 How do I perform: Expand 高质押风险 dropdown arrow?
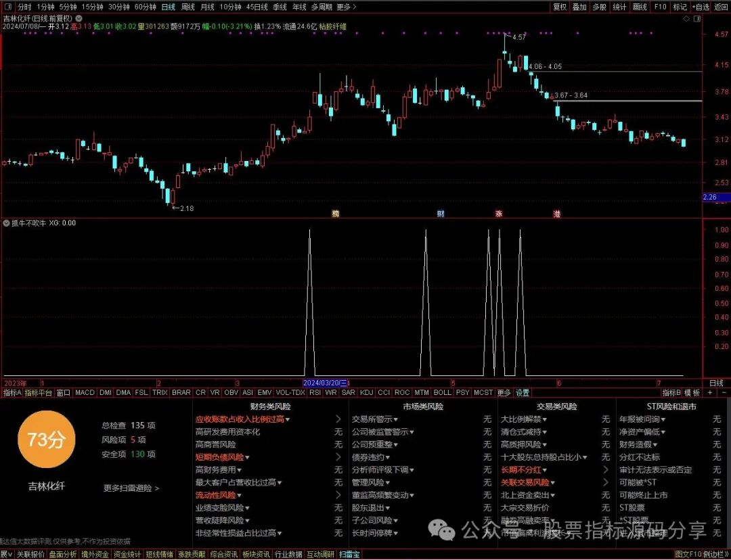click(544, 445)
